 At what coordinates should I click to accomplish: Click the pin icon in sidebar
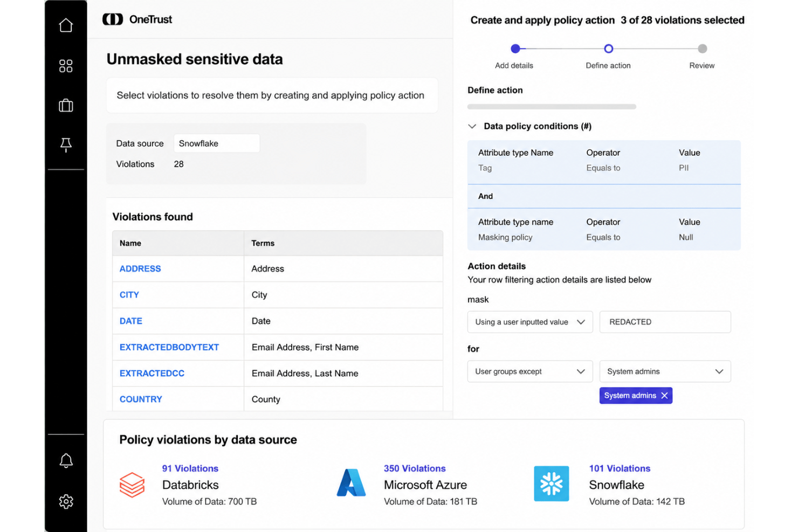click(x=66, y=144)
